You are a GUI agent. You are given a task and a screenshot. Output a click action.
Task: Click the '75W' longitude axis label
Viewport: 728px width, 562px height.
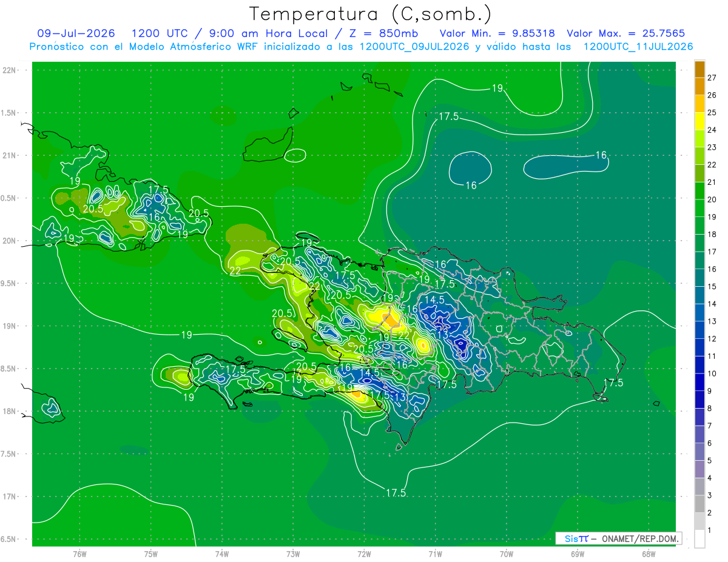150,554
